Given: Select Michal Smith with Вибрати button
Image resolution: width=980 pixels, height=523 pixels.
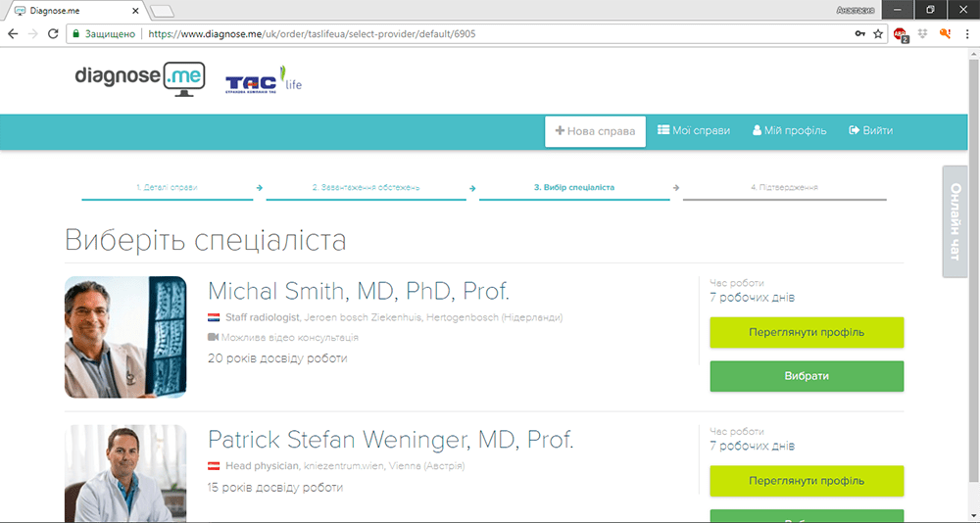Looking at the screenshot, I should click(x=807, y=376).
